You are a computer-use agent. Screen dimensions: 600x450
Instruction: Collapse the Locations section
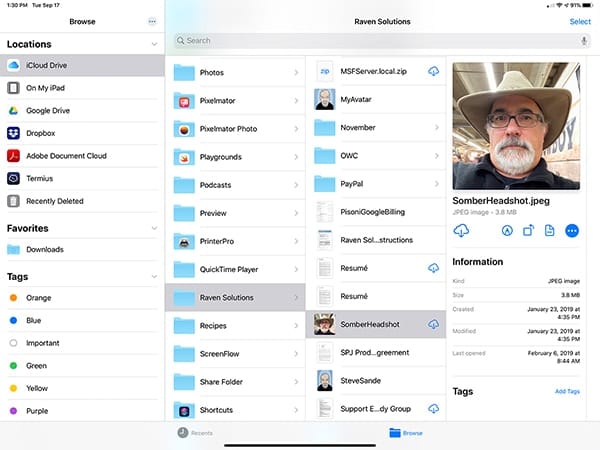[x=153, y=44]
